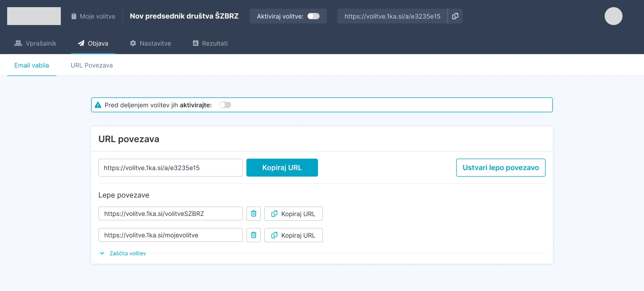Click Ustvari lepo povezavo

coord(500,168)
